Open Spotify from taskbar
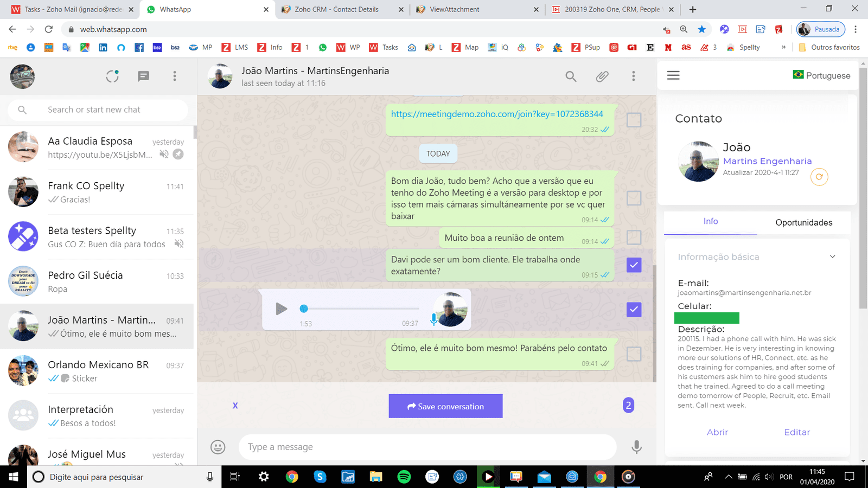Viewport: 868px width, 488px height. [x=404, y=477]
